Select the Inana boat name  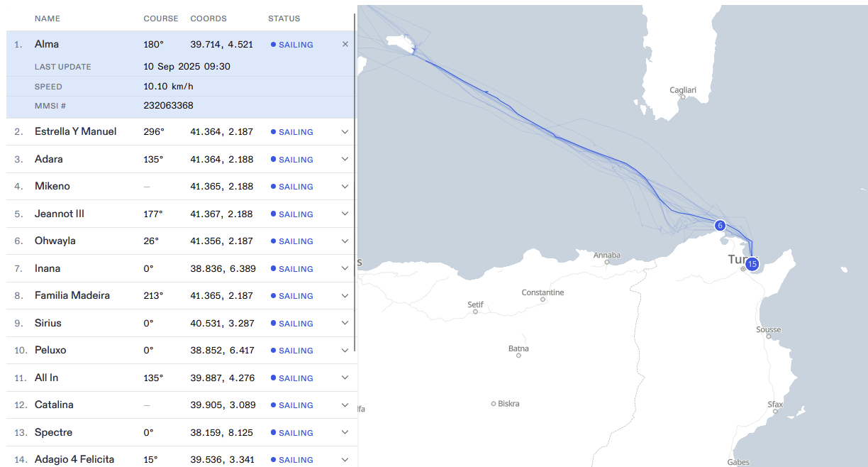(48, 268)
